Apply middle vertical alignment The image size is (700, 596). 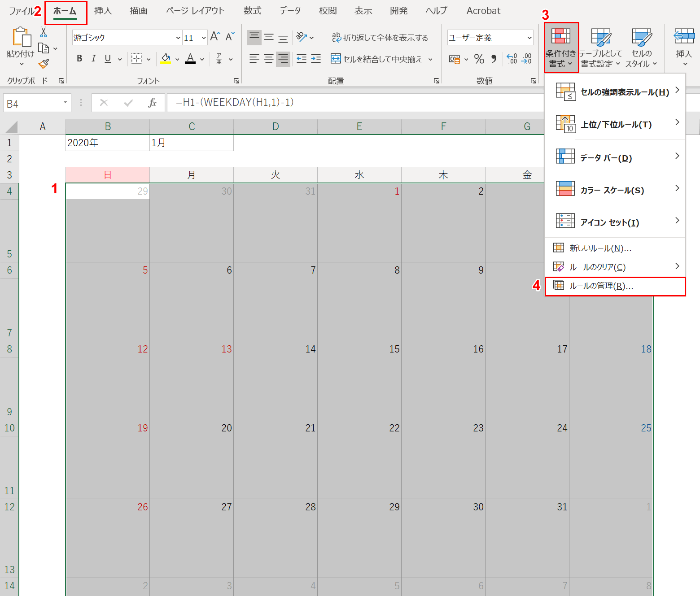tap(269, 37)
